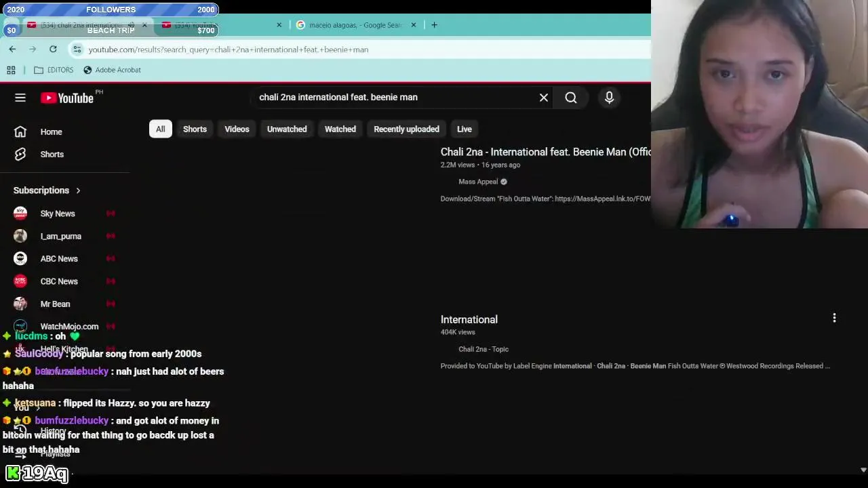Open a new browser tab with plus
The width and height of the screenshot is (868, 488).
[x=434, y=25]
